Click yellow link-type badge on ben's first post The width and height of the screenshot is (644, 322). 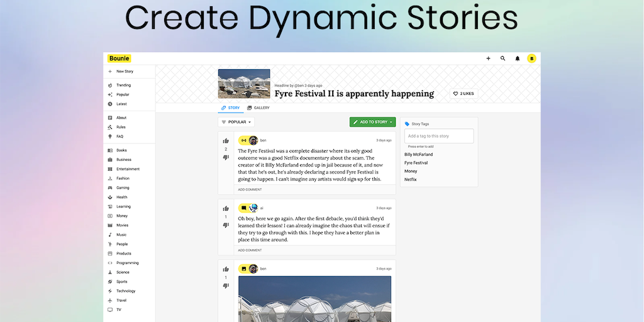pyautogui.click(x=243, y=140)
